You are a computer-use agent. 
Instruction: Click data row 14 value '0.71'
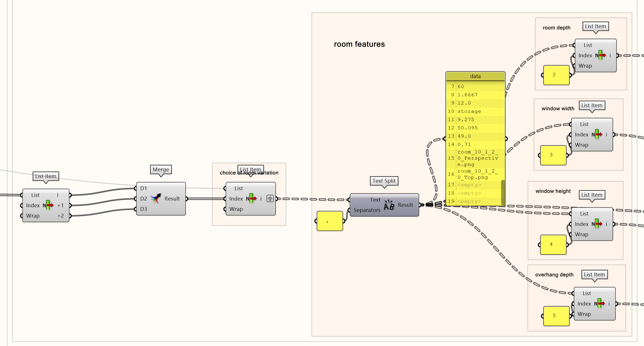[x=464, y=145]
